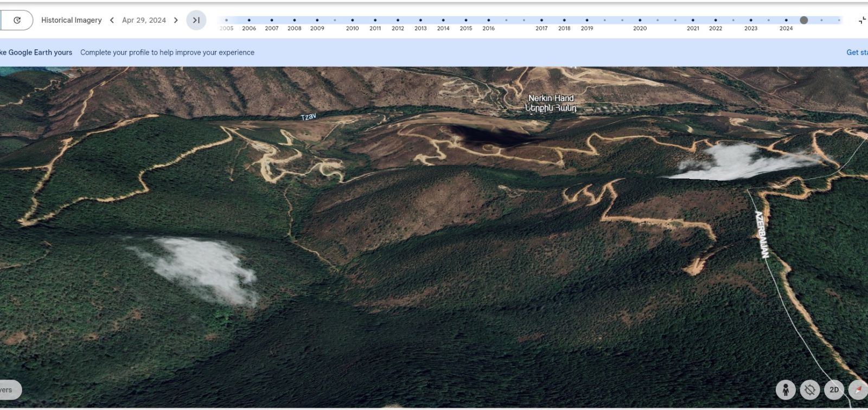Open the Layers panel button
Viewport: 868px width, 410px height.
point(8,389)
